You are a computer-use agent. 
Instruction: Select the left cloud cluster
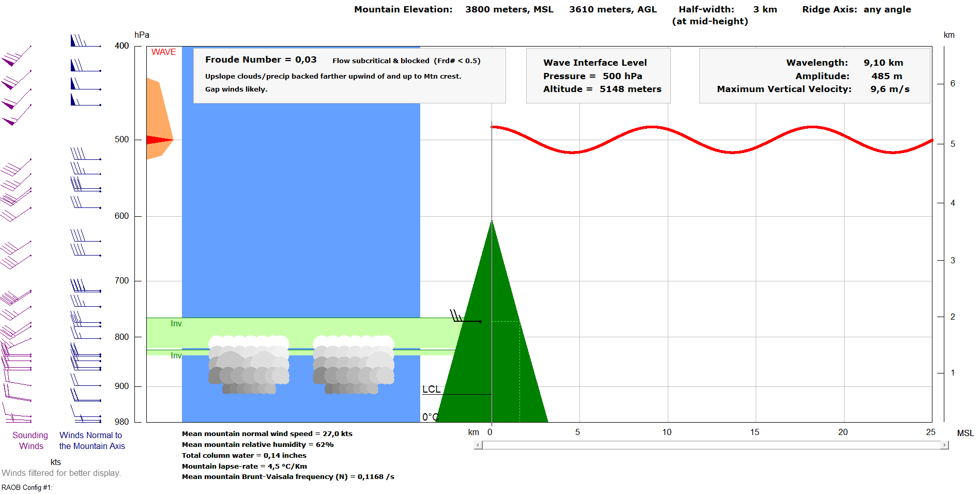click(249, 365)
